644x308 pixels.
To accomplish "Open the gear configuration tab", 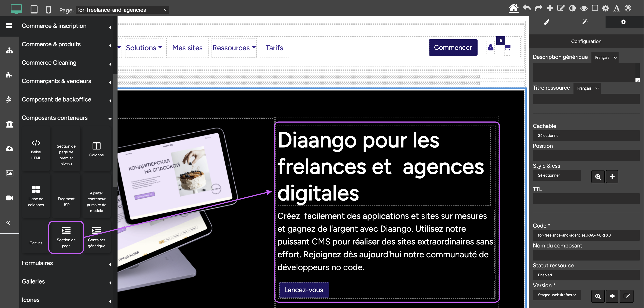I will [623, 22].
